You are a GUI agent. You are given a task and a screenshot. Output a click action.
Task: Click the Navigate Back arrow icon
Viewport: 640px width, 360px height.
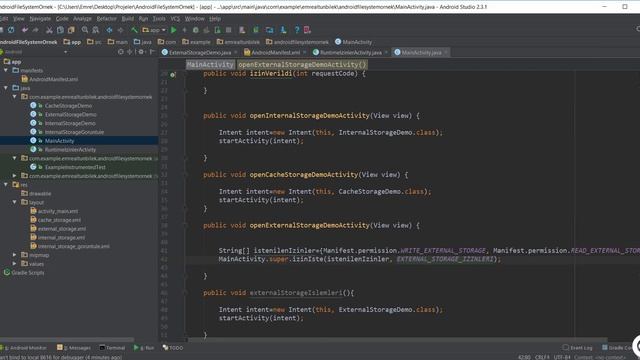[x=109, y=30]
